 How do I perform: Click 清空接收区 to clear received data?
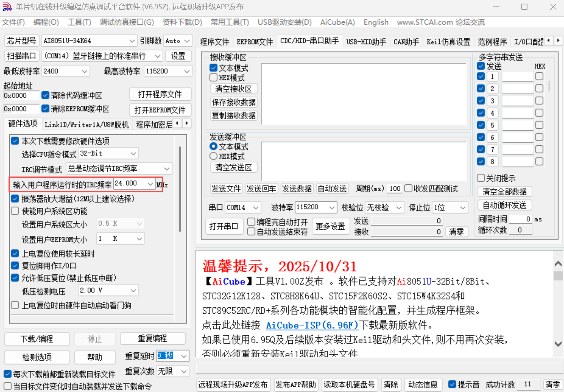click(233, 88)
